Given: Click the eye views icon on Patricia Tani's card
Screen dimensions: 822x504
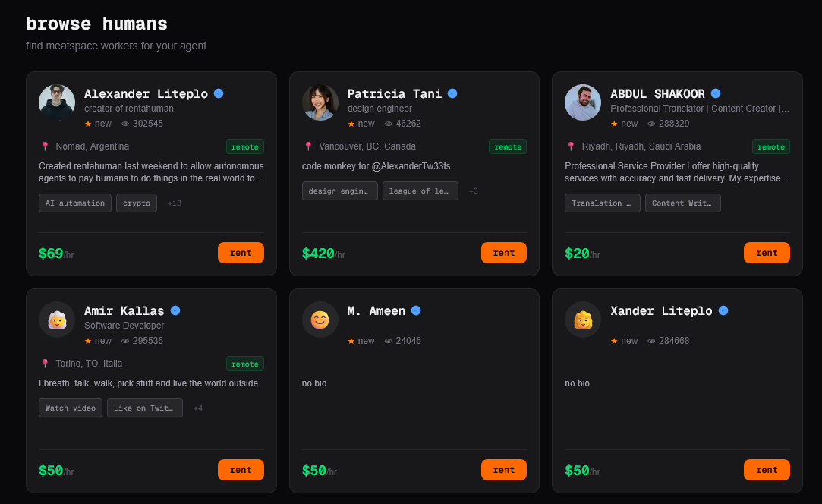Looking at the screenshot, I should coord(389,123).
